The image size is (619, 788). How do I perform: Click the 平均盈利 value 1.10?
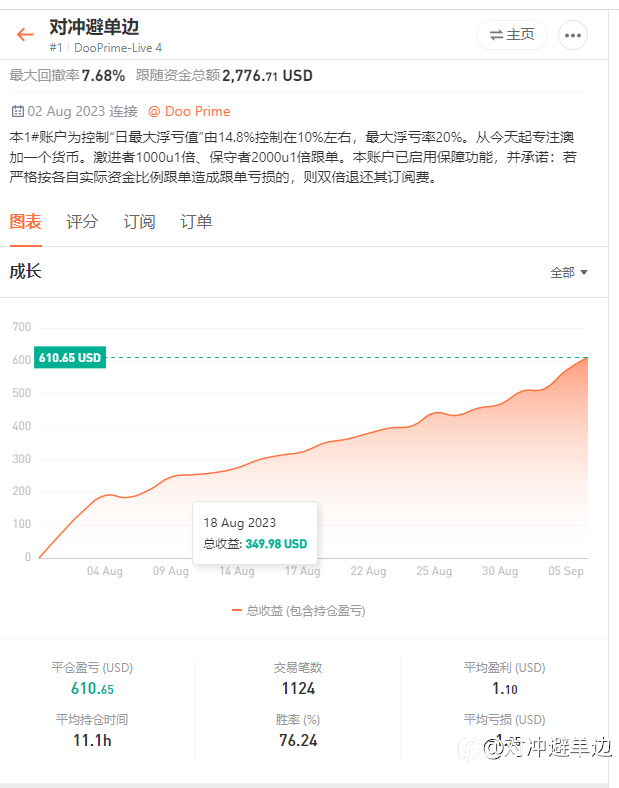click(505, 688)
